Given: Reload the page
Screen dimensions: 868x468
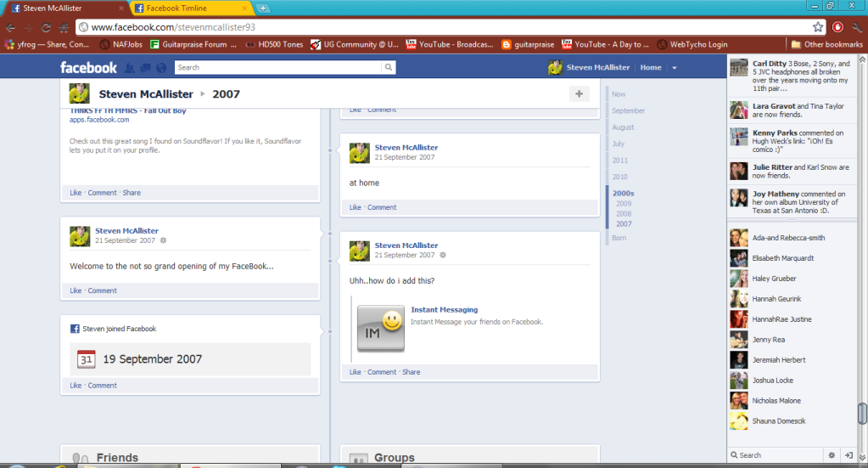Looking at the screenshot, I should (47, 27).
